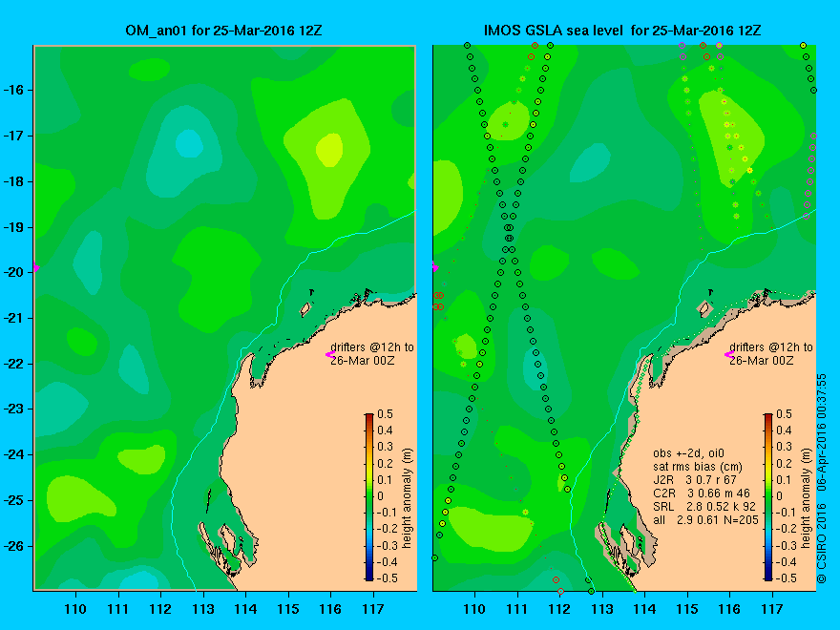This screenshot has height=630, width=840.
Task: Click the -24 latitude axis label
Action: coord(14,454)
